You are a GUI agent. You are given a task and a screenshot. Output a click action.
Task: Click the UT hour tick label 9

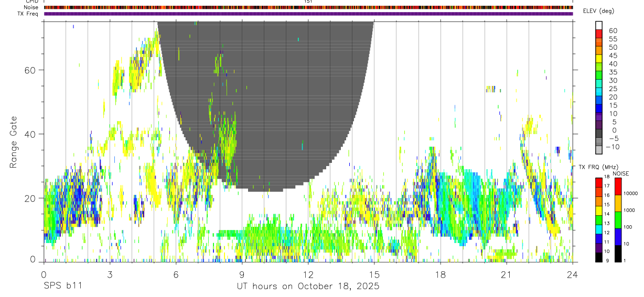click(x=242, y=273)
